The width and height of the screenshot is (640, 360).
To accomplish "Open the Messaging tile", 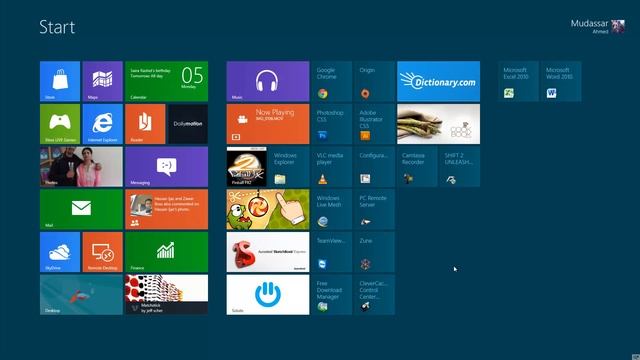I will [167, 167].
